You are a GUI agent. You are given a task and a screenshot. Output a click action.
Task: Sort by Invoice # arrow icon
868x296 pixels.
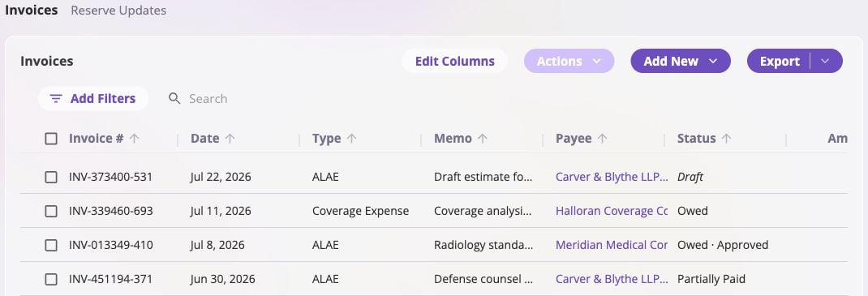(x=134, y=139)
